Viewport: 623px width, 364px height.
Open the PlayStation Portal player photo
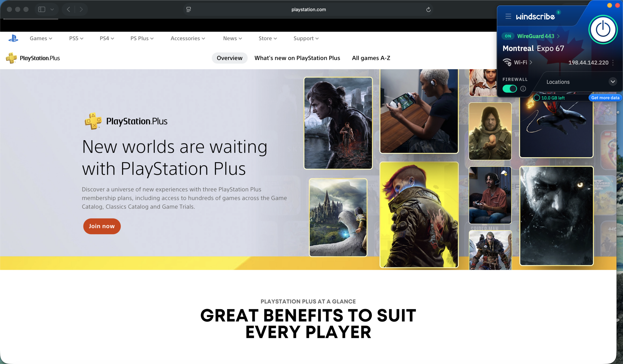419,111
